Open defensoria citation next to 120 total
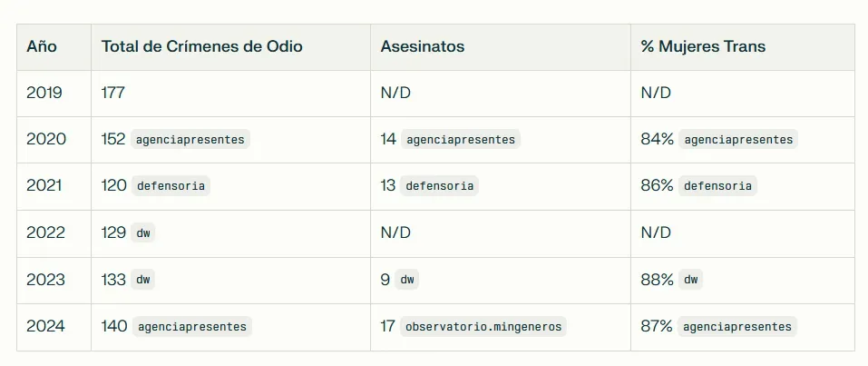The width and height of the screenshot is (868, 366). [x=171, y=186]
